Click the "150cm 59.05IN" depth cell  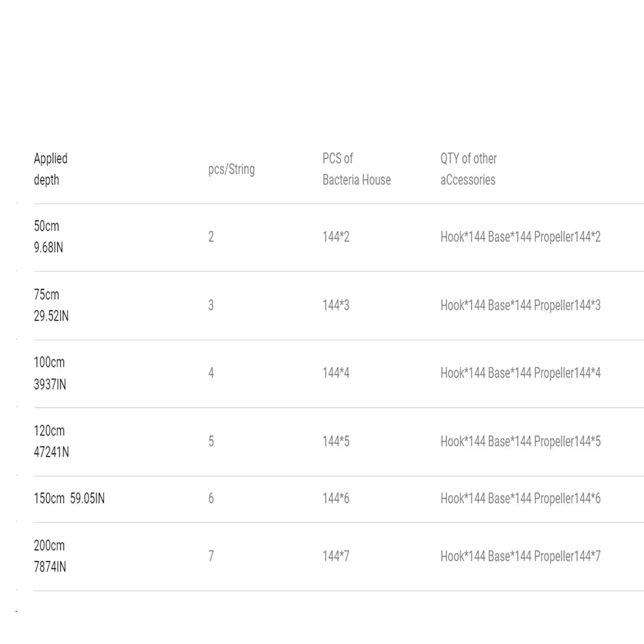pyautogui.click(x=69, y=499)
